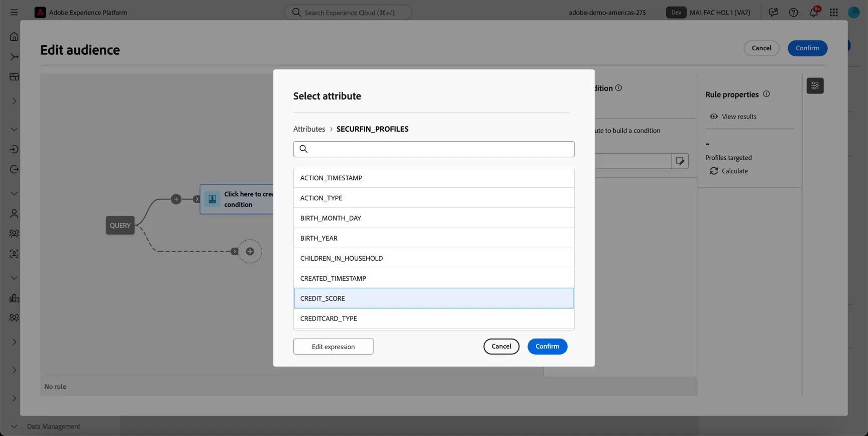Click Cancel on Edit audience page
868x436 pixels.
click(x=761, y=48)
